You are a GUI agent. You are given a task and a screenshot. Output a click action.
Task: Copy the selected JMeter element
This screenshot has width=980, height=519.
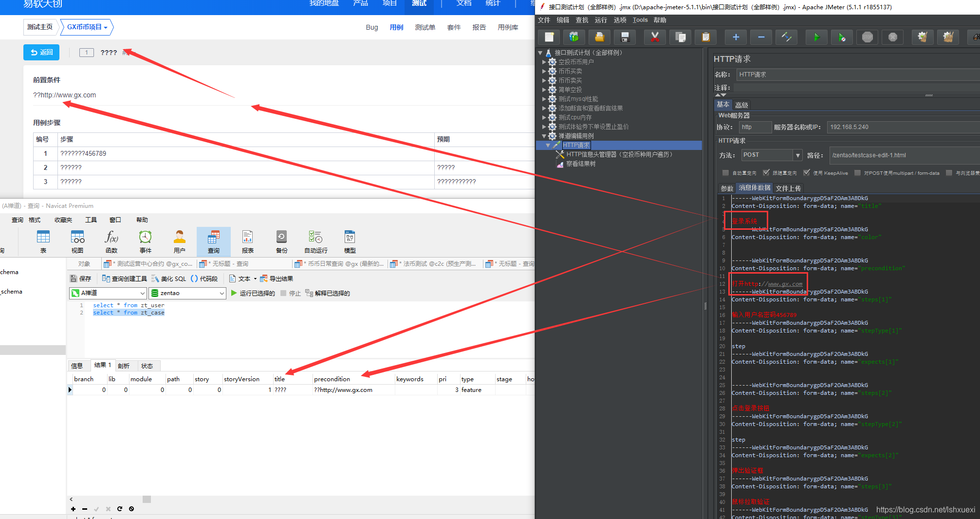681,37
